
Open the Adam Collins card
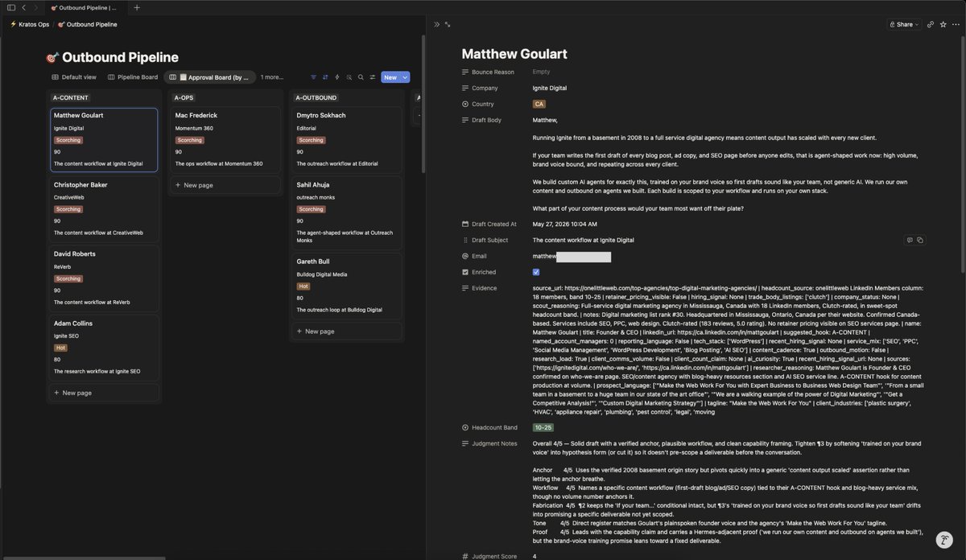pos(104,347)
